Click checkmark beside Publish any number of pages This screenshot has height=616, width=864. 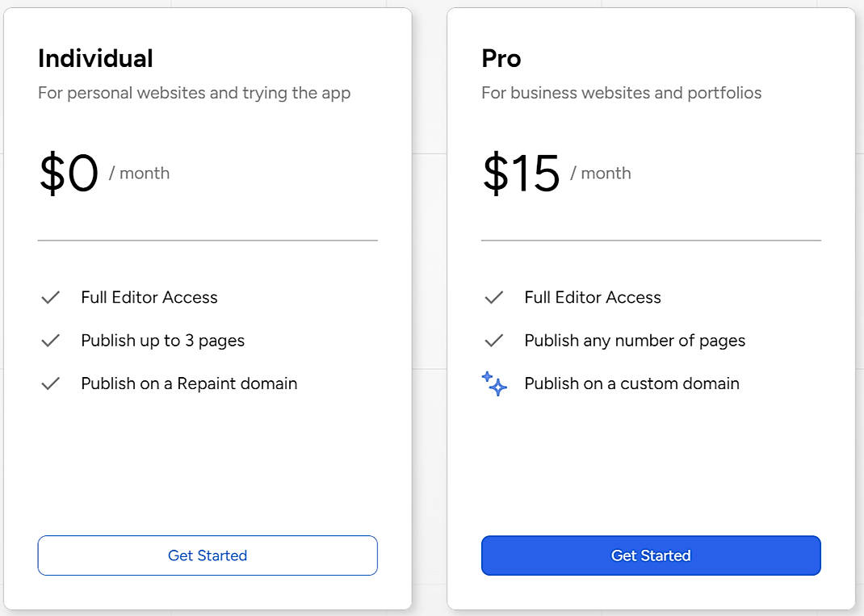(493, 341)
